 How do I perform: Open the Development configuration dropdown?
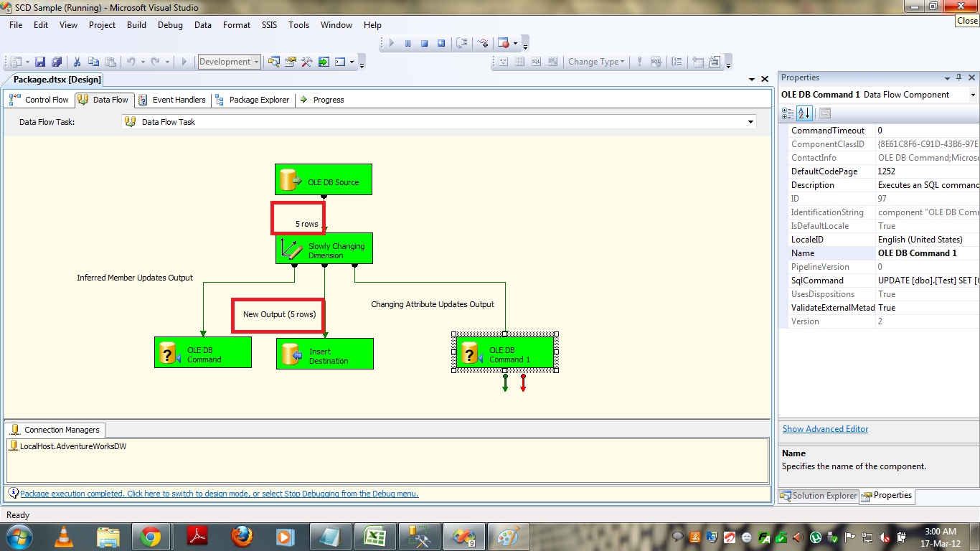[x=230, y=62]
